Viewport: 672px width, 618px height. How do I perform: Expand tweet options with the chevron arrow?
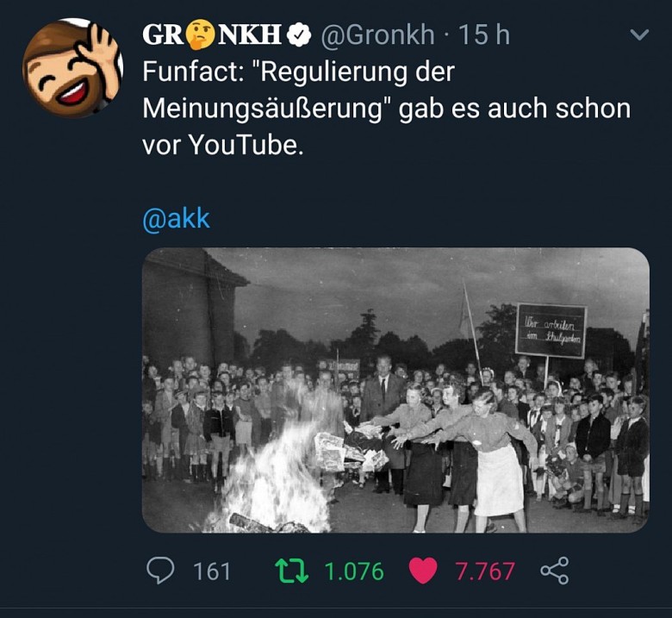[639, 34]
